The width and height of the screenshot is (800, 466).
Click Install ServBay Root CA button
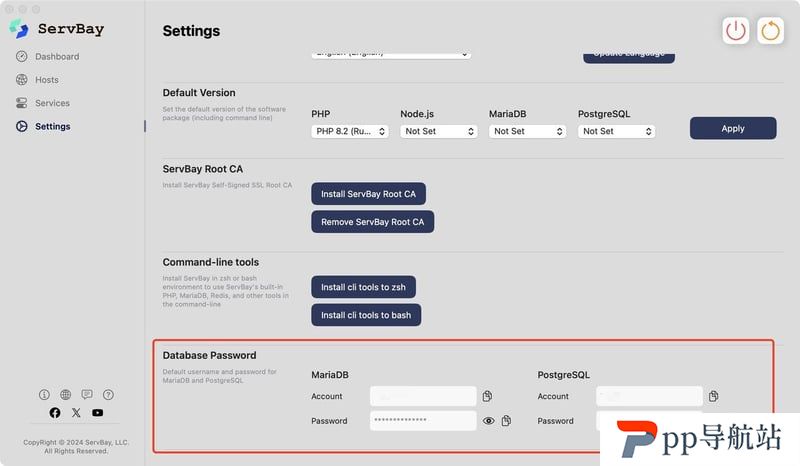click(368, 194)
